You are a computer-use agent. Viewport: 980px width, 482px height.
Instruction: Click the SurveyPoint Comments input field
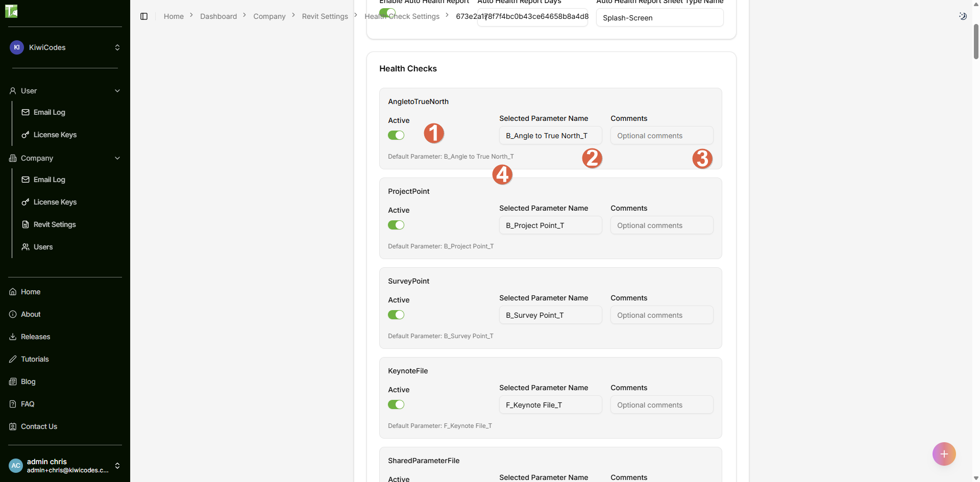point(661,315)
